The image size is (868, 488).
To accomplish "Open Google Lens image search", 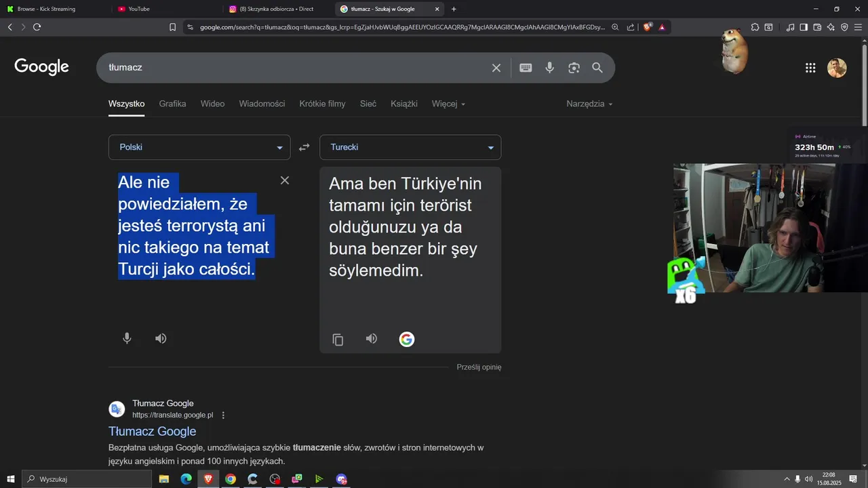I will click(x=574, y=68).
